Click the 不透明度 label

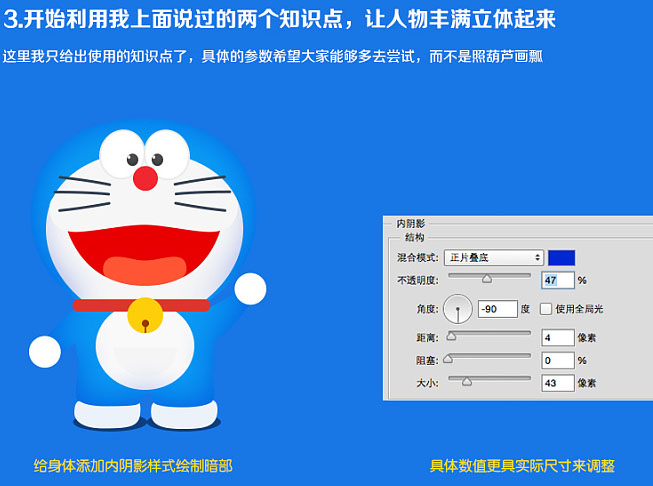(417, 280)
